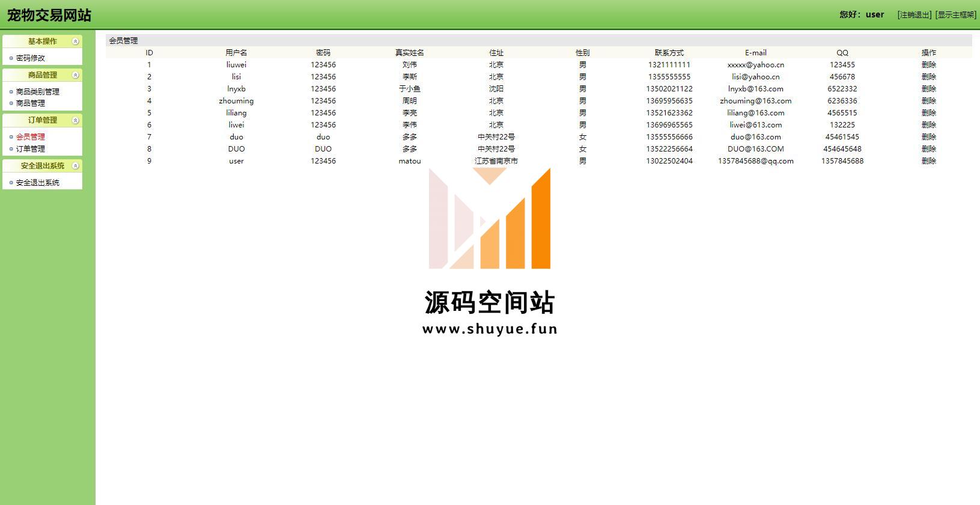
Task: Click the real name 刘伟
Action: click(x=410, y=65)
